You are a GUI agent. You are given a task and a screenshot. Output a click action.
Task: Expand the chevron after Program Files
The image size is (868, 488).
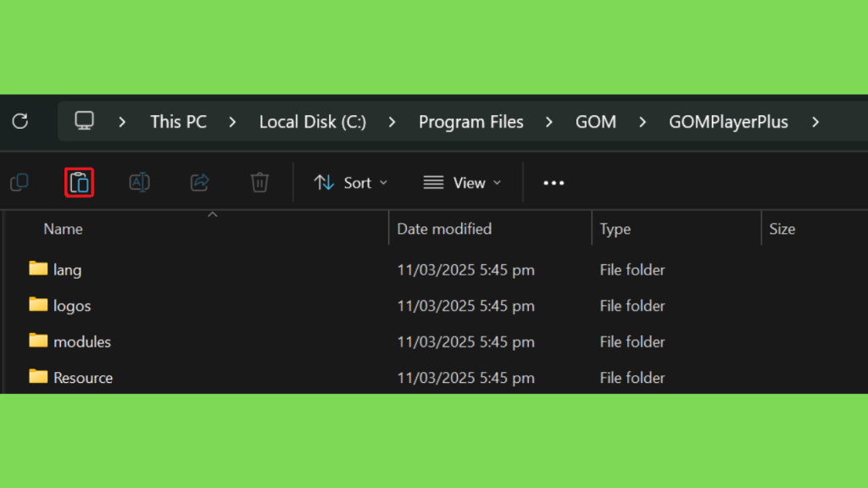[549, 122]
